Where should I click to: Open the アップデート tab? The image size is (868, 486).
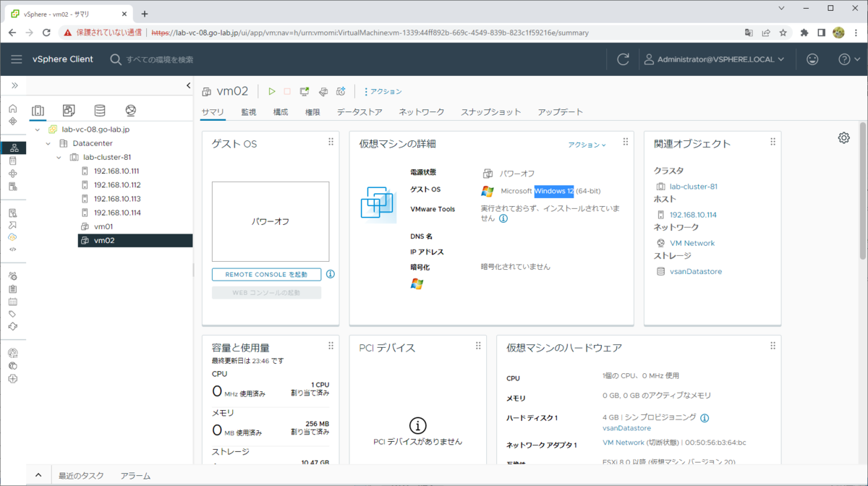pyautogui.click(x=561, y=112)
